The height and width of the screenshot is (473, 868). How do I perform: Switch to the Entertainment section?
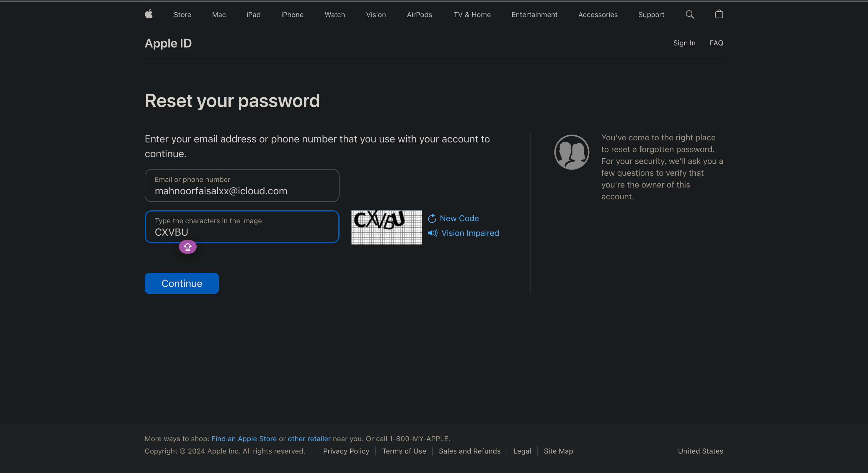coord(534,14)
